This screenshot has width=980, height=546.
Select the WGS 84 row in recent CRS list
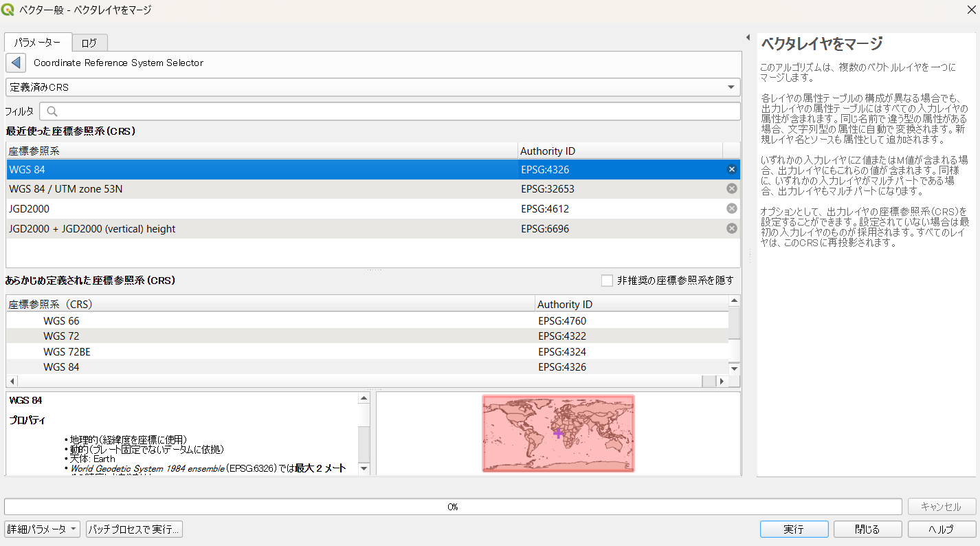click(x=373, y=169)
